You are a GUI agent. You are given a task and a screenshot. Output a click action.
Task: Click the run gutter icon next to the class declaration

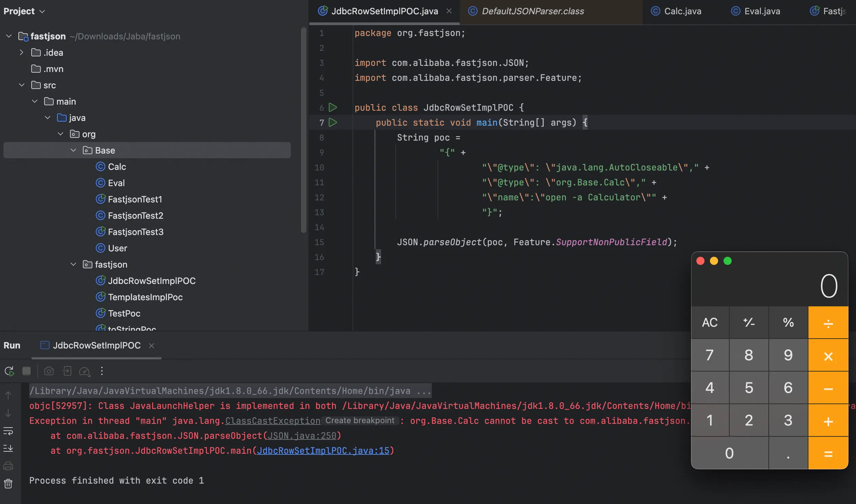pyautogui.click(x=333, y=107)
